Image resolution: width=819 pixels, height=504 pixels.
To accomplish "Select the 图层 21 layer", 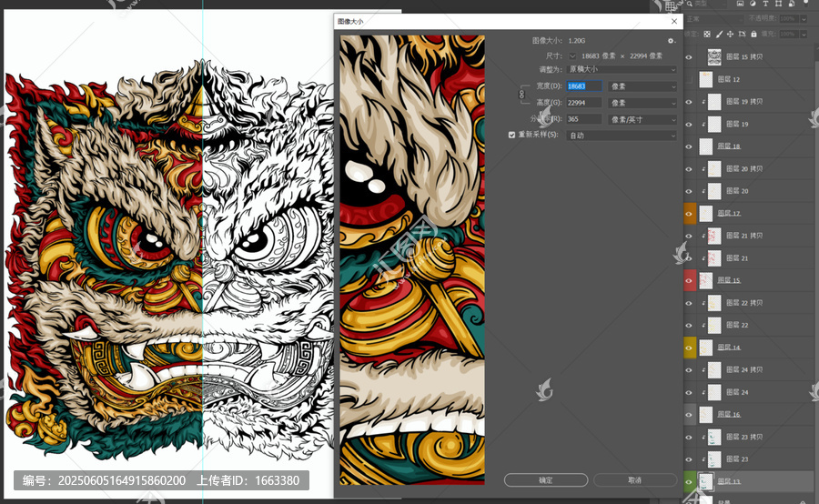I will point(751,258).
